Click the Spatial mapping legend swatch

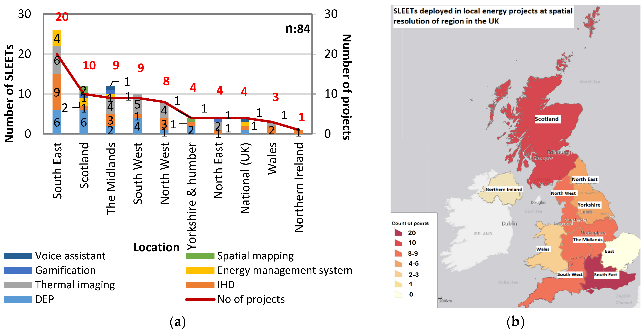pos(200,256)
